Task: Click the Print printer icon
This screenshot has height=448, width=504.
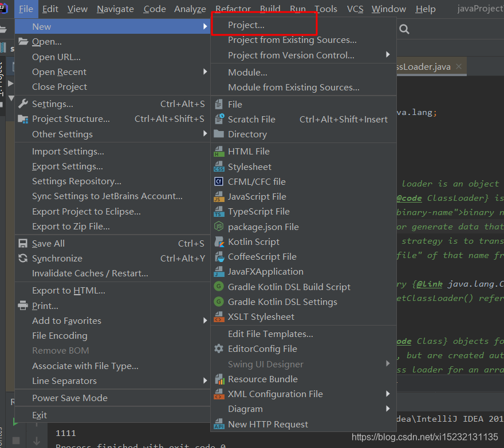Action: point(23,306)
